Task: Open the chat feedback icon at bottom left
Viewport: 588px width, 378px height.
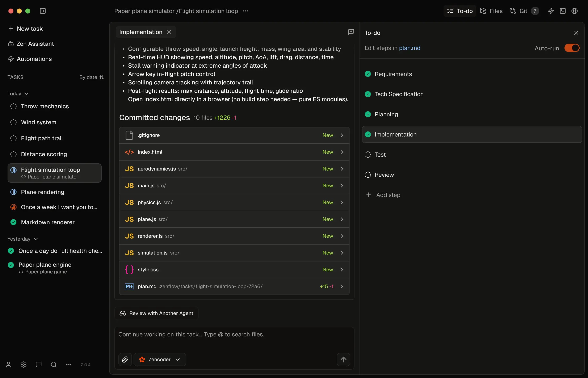Action: point(38,365)
